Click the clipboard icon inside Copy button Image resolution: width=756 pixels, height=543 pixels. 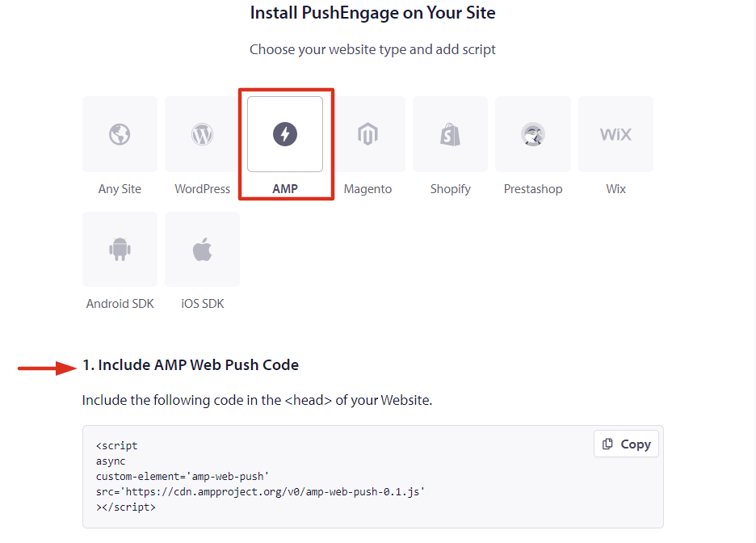point(607,444)
